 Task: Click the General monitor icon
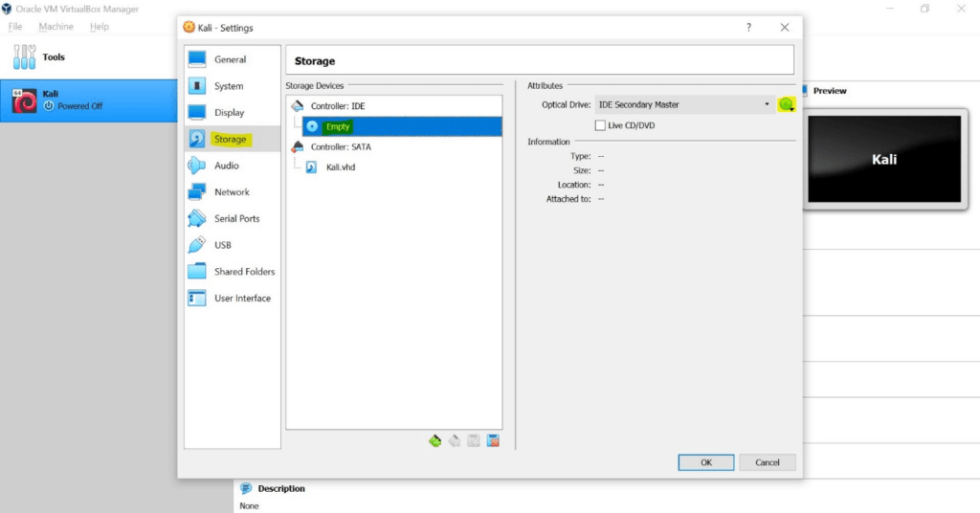(x=197, y=59)
